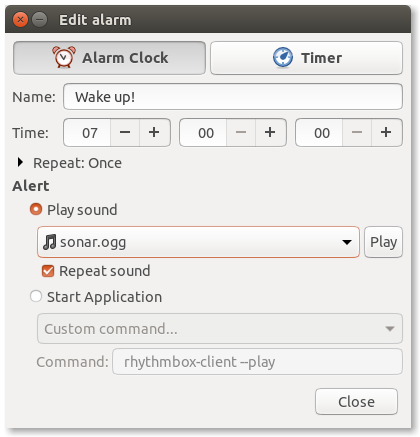Decrease minutes using the minus button
420x437 pixels.
pos(241,133)
